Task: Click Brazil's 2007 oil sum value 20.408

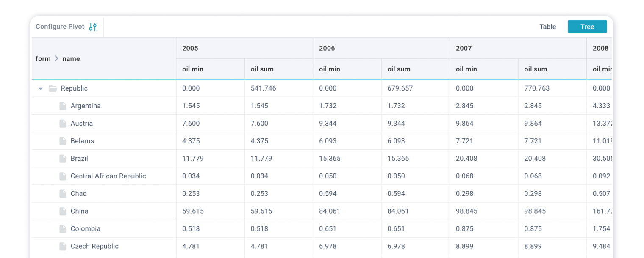Action: pos(552,159)
